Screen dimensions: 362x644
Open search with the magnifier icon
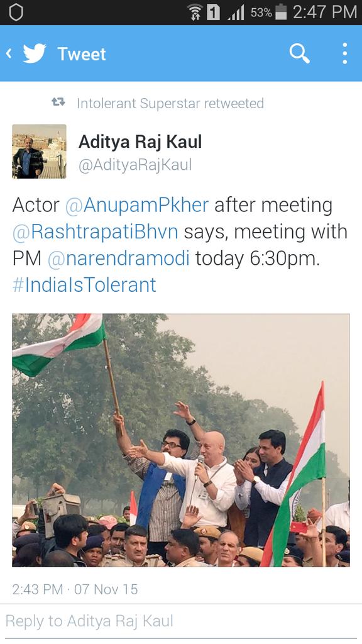pyautogui.click(x=299, y=53)
